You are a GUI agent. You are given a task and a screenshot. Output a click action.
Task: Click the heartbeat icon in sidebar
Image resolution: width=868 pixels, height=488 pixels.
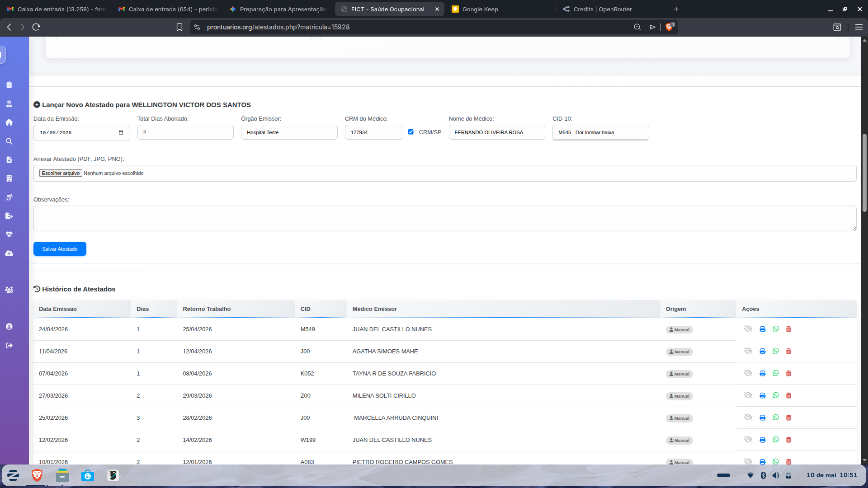[x=9, y=235]
